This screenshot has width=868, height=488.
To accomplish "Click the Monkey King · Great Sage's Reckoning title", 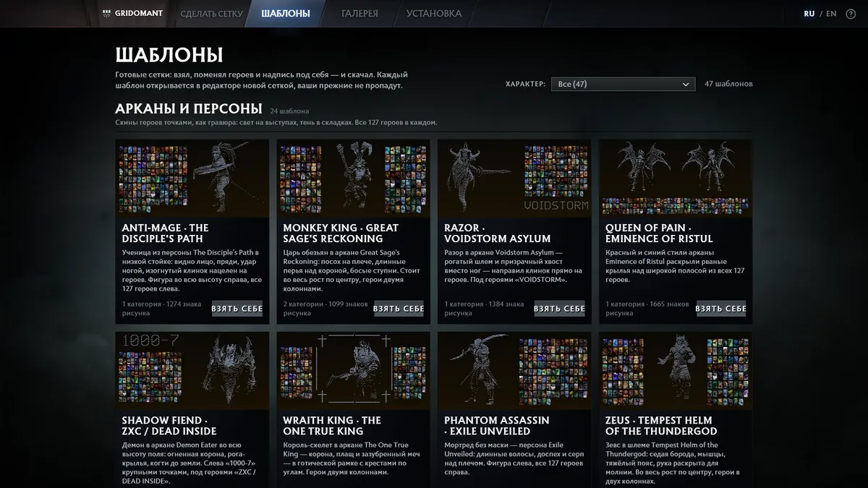I will [341, 233].
